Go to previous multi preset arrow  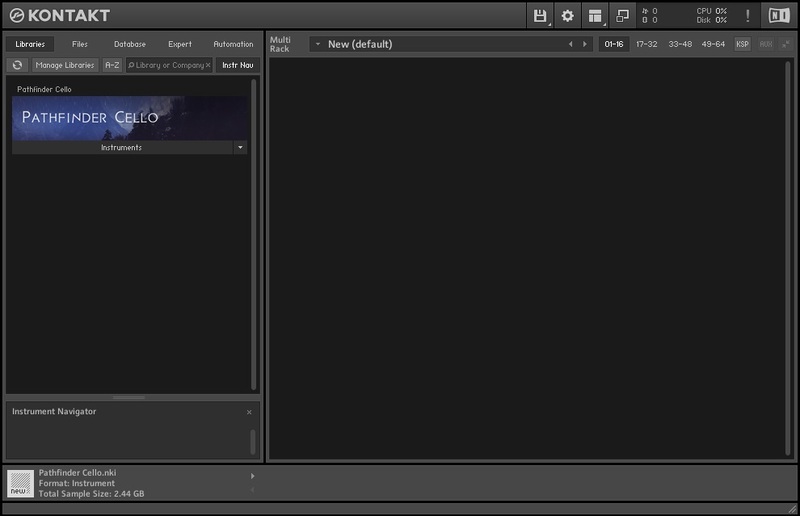click(x=570, y=44)
